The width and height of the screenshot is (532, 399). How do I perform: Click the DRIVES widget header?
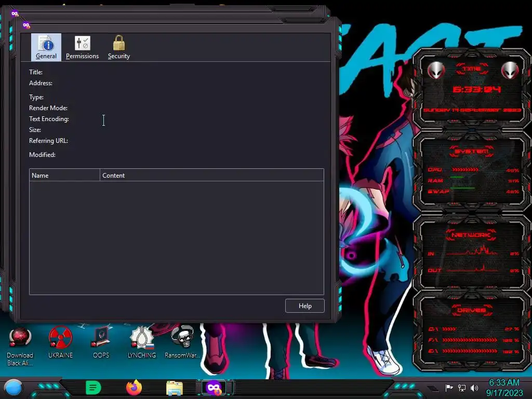point(471,310)
